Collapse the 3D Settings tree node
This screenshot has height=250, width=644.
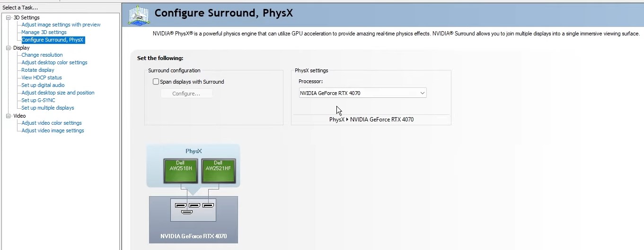click(8, 17)
